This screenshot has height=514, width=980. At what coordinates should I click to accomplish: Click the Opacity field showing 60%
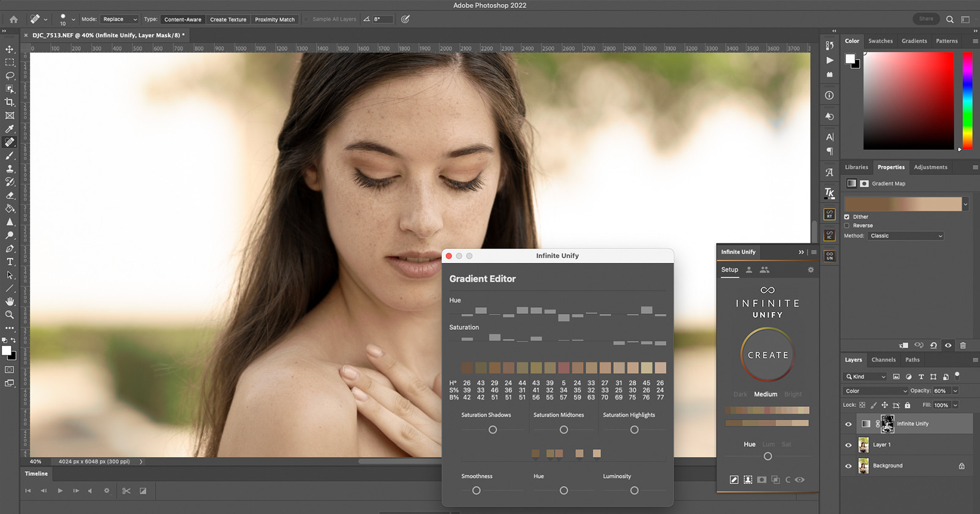tap(941, 391)
